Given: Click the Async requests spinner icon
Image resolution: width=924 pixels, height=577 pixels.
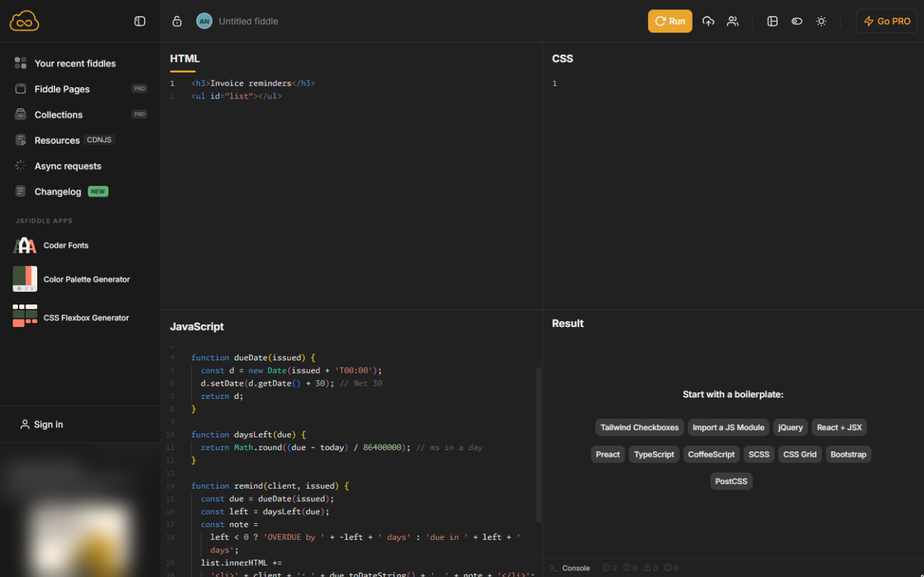Looking at the screenshot, I should (21, 166).
